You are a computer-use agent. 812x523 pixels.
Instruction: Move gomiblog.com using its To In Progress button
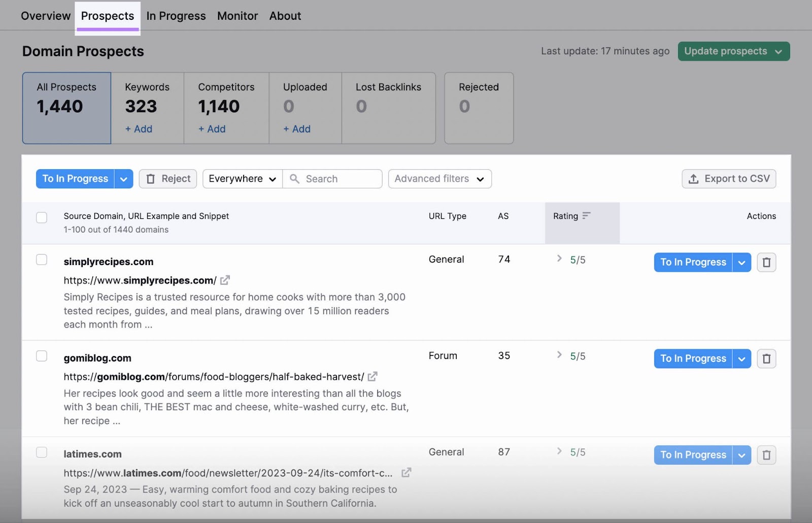(693, 358)
